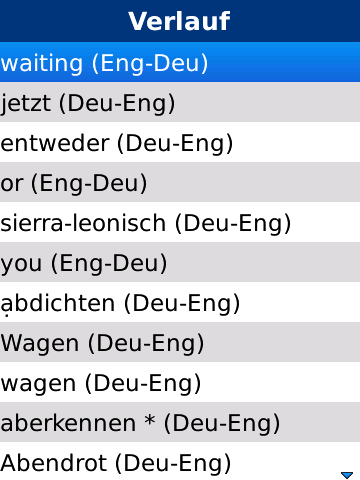Click '(Deu-Eng)' label next to Abendrot
Screen dimensions: 360x480
point(173,464)
